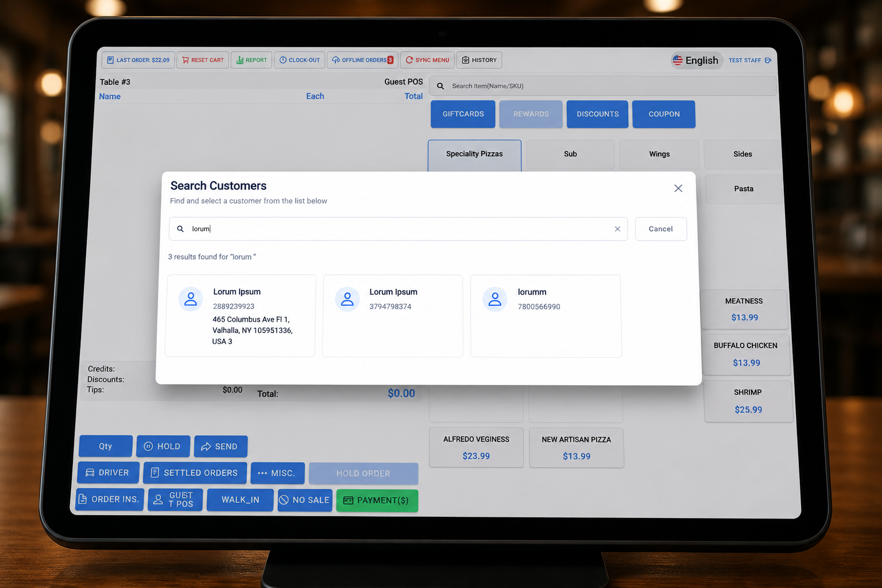This screenshot has width=882, height=588.
Task: Click Cancel in customer search dialog
Action: coord(660,229)
